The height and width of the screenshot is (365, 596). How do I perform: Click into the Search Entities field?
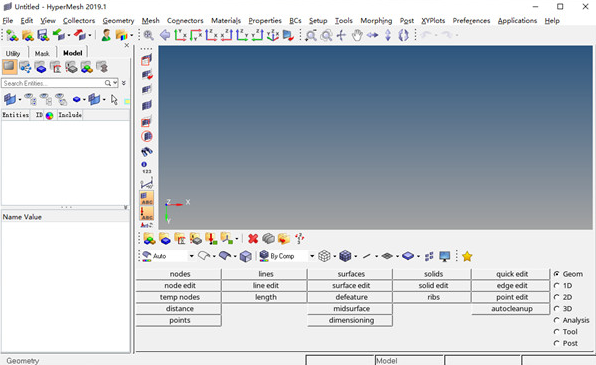pyautogui.click(x=53, y=83)
